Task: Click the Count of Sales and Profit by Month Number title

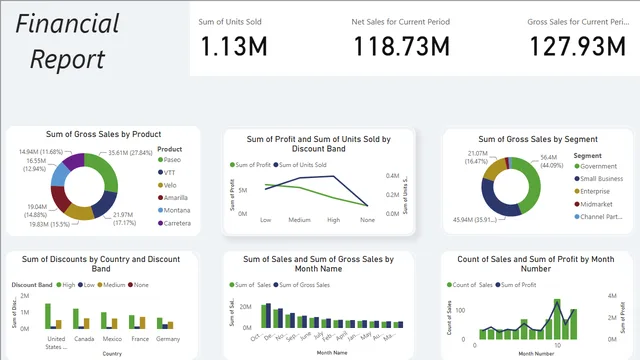Action: click(536, 264)
